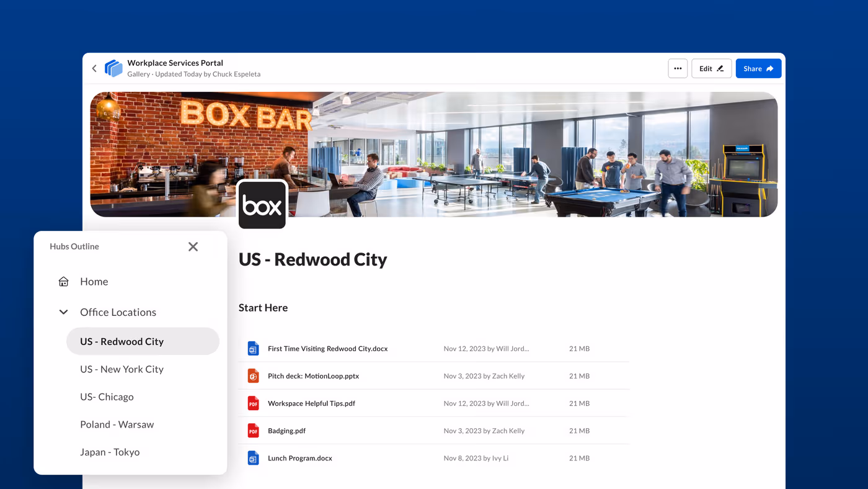Screen dimensions: 868x489
Task: Click the Edit button
Action: coord(711,68)
